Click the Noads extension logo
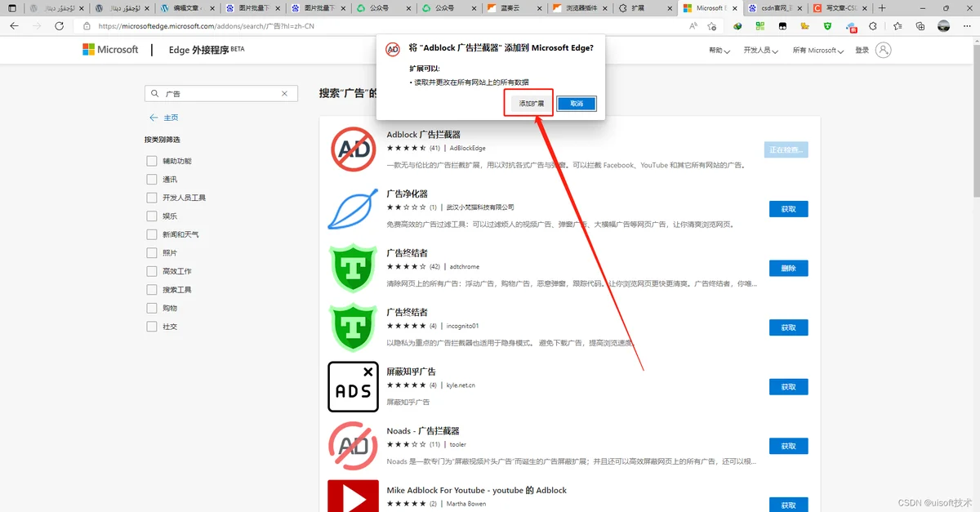The image size is (980, 512). click(353, 445)
